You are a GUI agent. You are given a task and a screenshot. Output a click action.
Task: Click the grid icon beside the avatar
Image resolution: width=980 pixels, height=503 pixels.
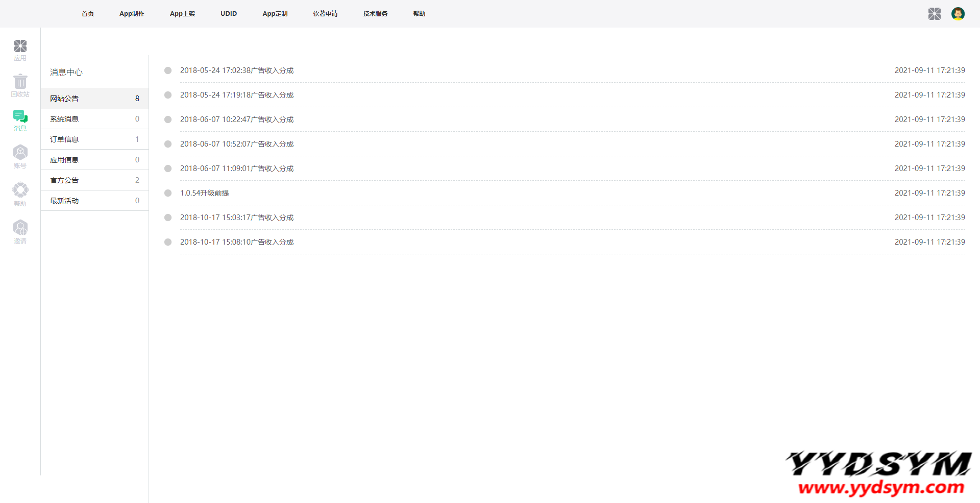934,14
